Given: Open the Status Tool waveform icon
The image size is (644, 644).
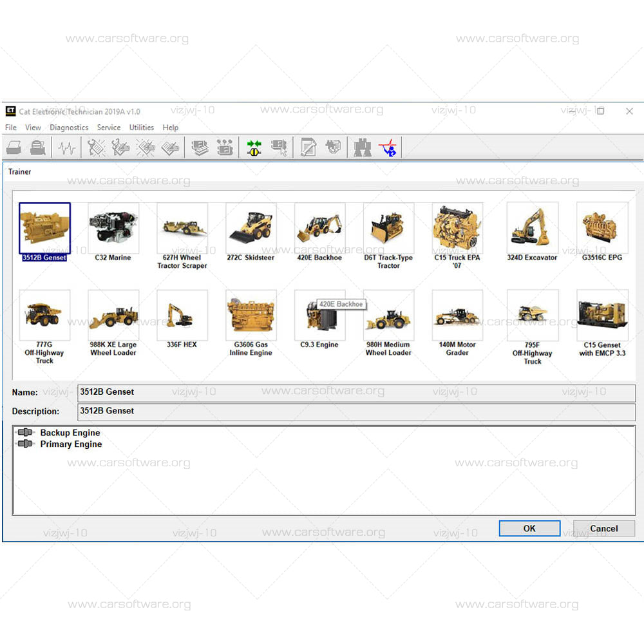Looking at the screenshot, I should pyautogui.click(x=66, y=147).
